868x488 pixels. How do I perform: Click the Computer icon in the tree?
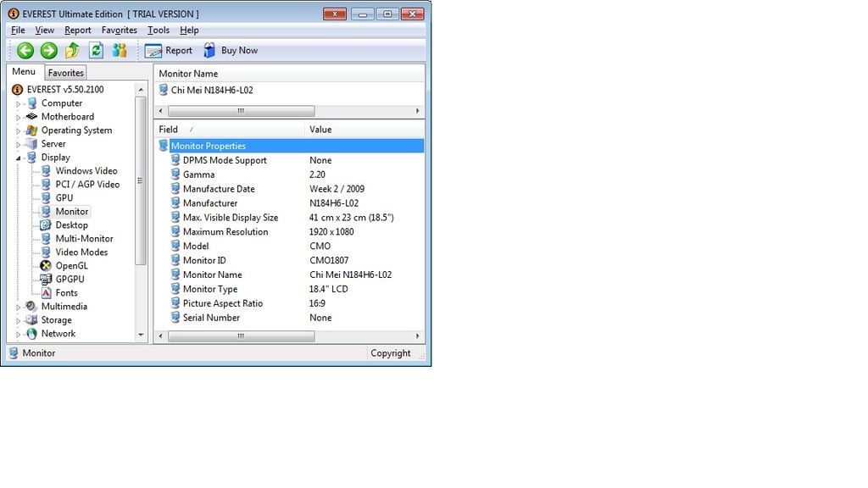(x=32, y=103)
